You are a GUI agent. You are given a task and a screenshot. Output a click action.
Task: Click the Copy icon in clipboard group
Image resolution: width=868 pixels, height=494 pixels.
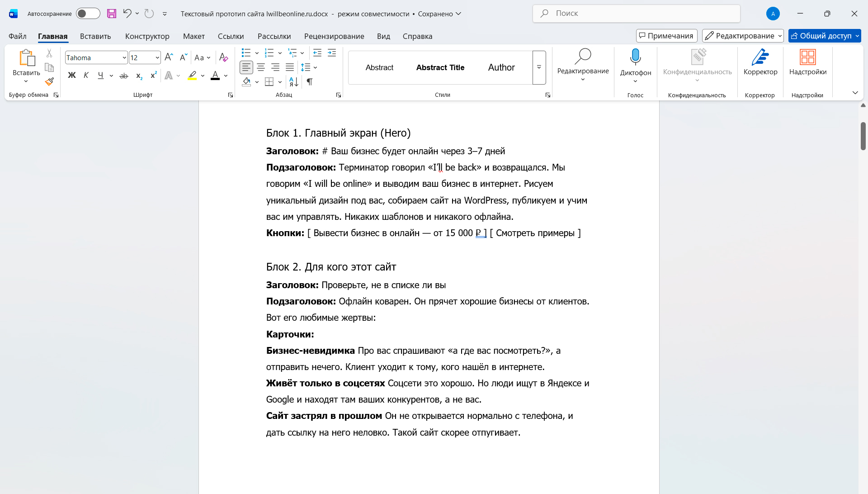point(49,67)
